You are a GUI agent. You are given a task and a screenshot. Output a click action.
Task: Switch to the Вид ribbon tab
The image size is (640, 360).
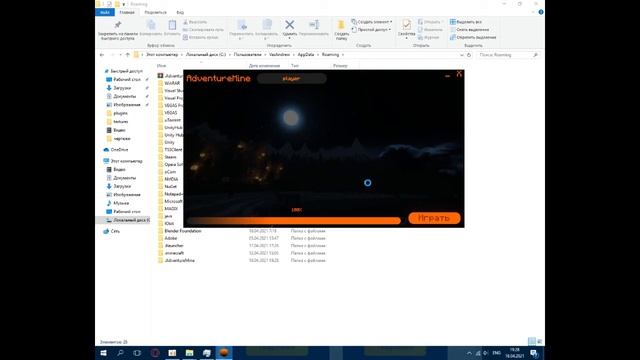coord(180,12)
